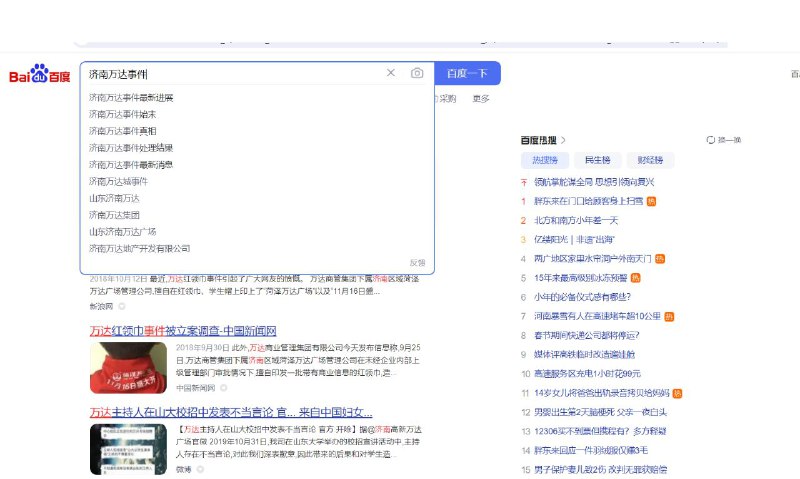Click the 万达主持人 result thumbnail image
This screenshot has height=479, width=800.
129,449
